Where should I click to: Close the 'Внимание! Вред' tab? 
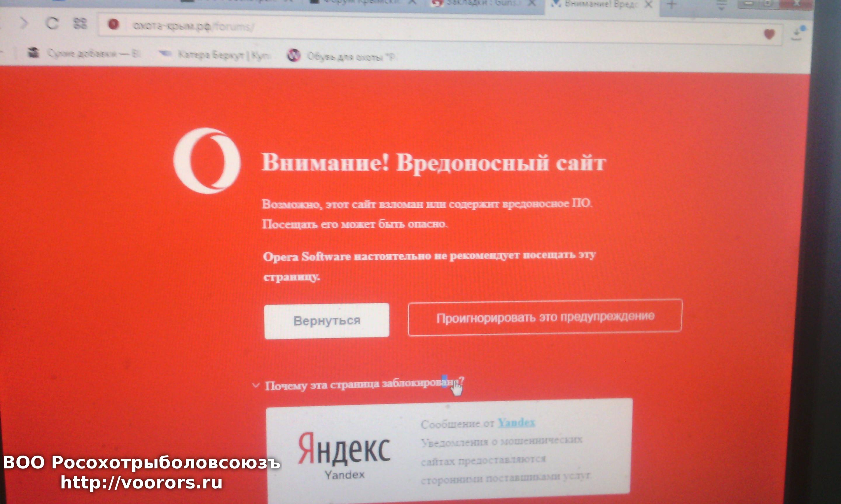(649, 4)
